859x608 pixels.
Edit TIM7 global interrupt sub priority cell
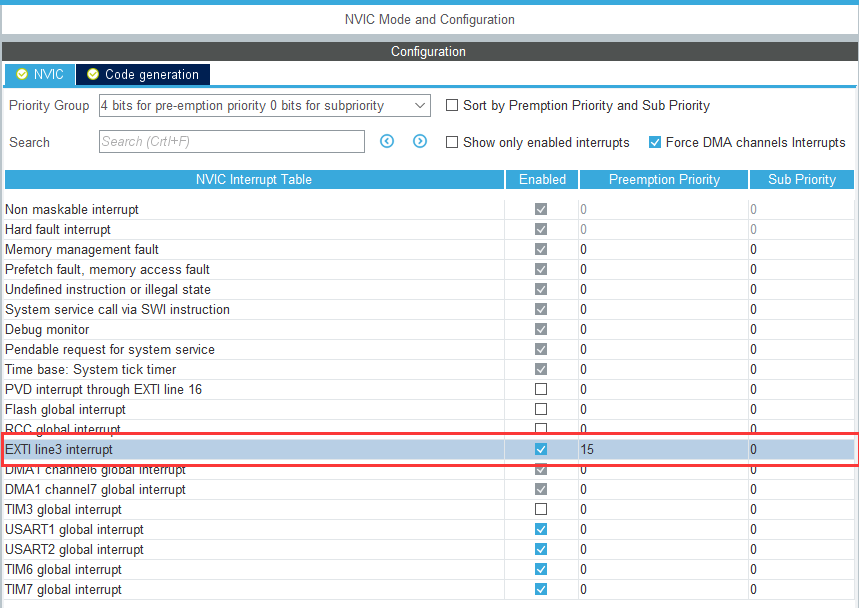pyautogui.click(x=801, y=589)
